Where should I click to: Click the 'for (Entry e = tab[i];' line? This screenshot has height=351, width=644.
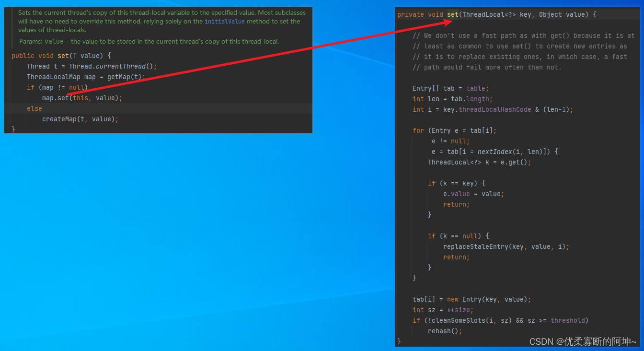click(455, 130)
